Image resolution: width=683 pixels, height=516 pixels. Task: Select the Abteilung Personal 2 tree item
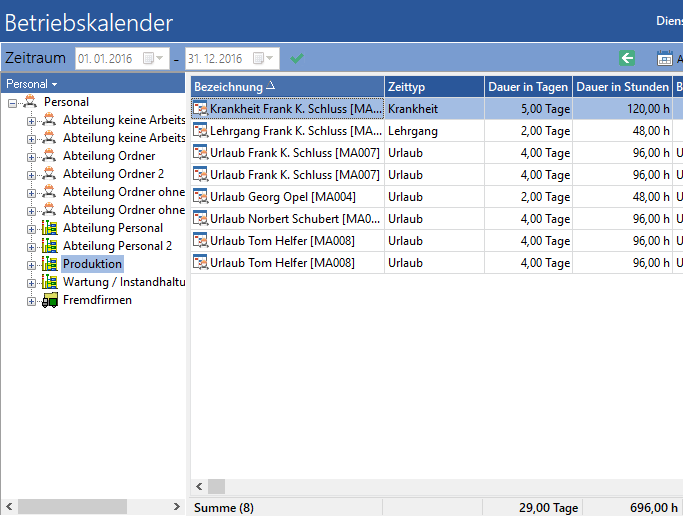(117, 246)
